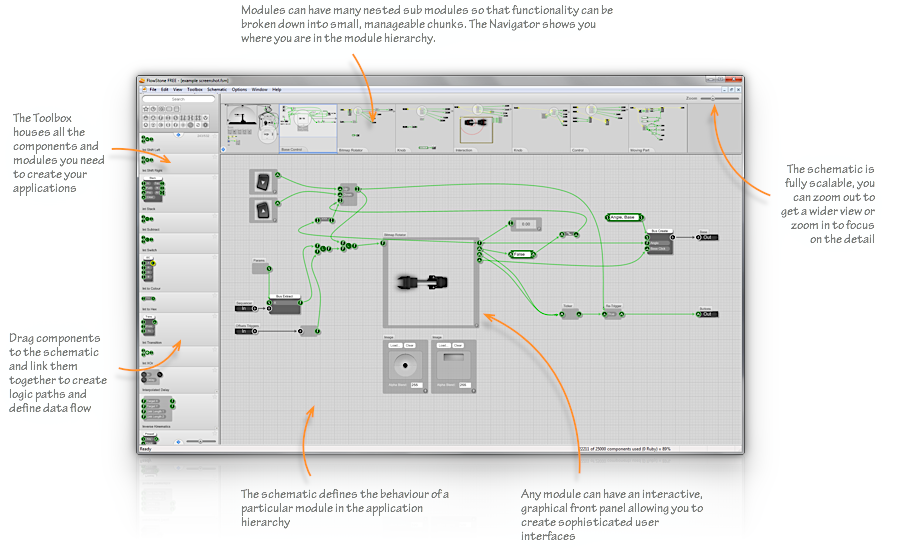Click the favorites star filter icon in toolbox
Viewport: 900px width, 550px height.
pos(146,109)
